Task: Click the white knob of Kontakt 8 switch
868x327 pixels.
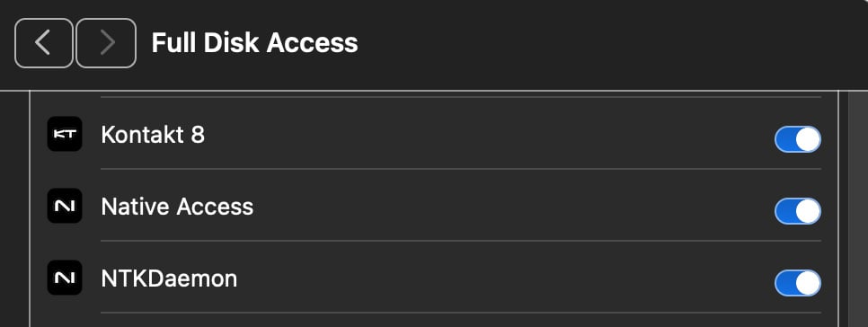Action: pyautogui.click(x=808, y=139)
